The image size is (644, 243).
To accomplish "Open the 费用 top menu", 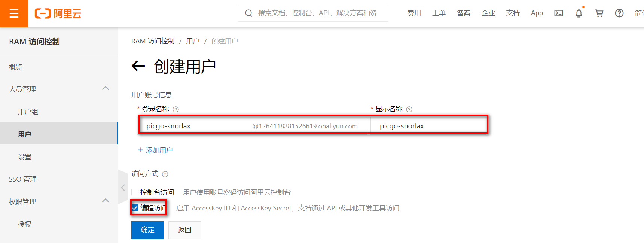I will pyautogui.click(x=414, y=13).
